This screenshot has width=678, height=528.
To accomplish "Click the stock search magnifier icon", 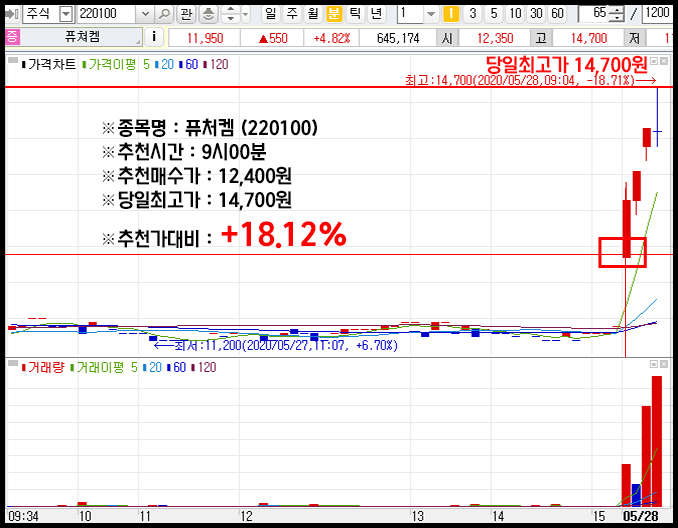I will tap(164, 14).
